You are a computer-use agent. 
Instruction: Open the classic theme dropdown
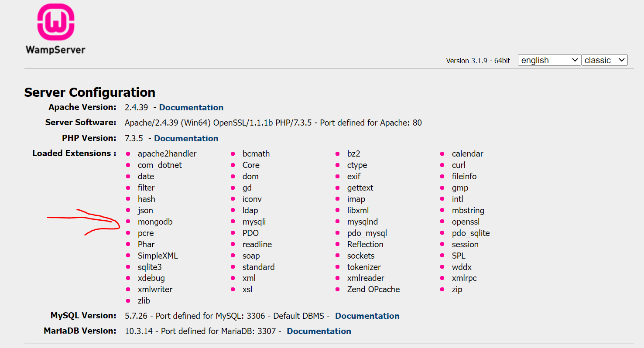point(604,60)
